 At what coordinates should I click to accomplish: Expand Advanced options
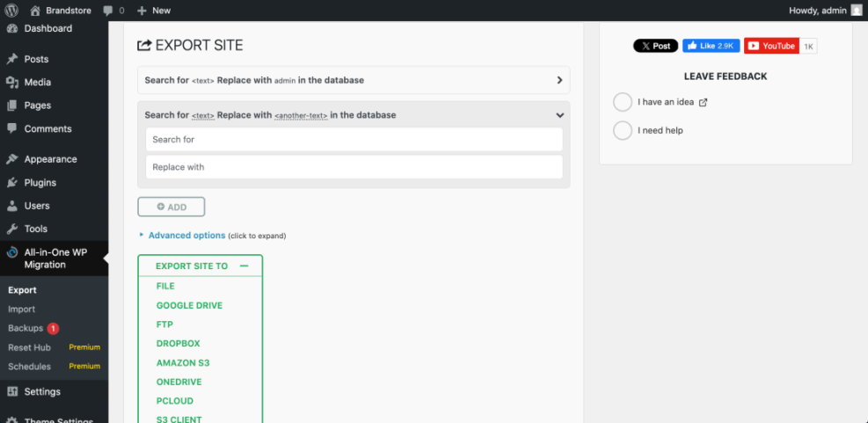click(186, 236)
